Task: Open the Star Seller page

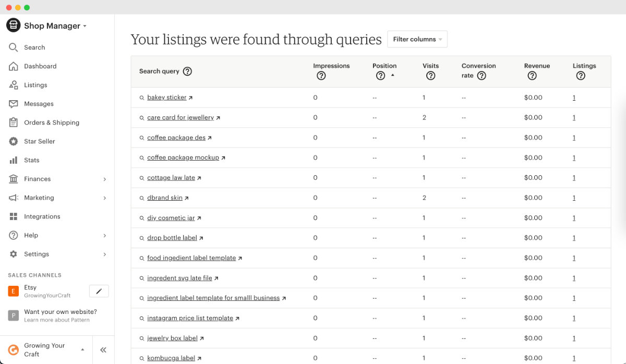Action: 39,141
